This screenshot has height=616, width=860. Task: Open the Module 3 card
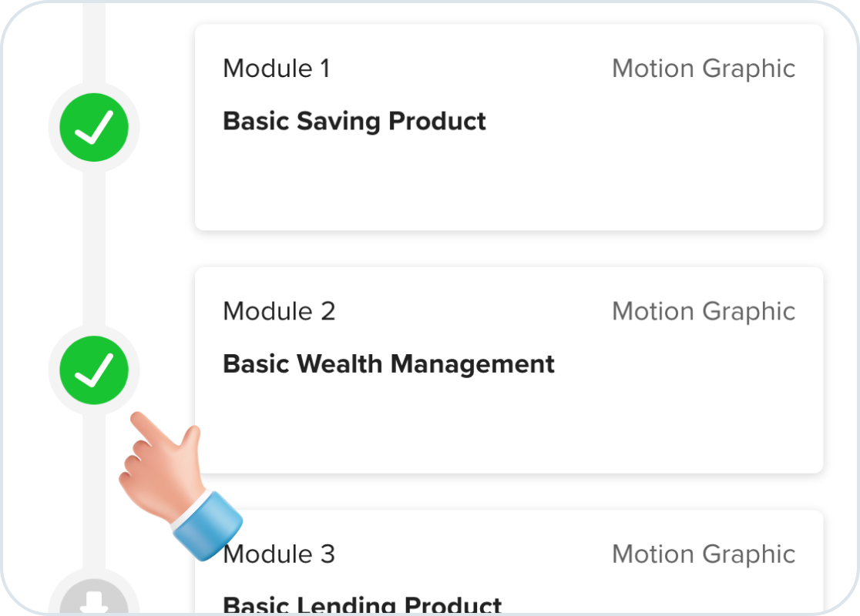[x=509, y=563]
